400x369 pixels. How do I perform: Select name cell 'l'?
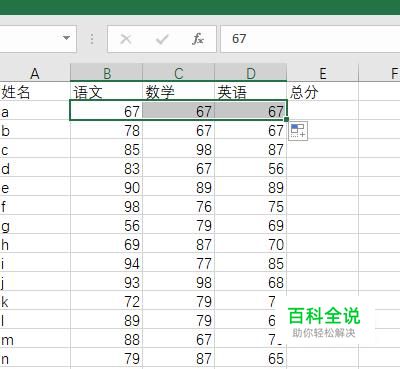click(35, 319)
